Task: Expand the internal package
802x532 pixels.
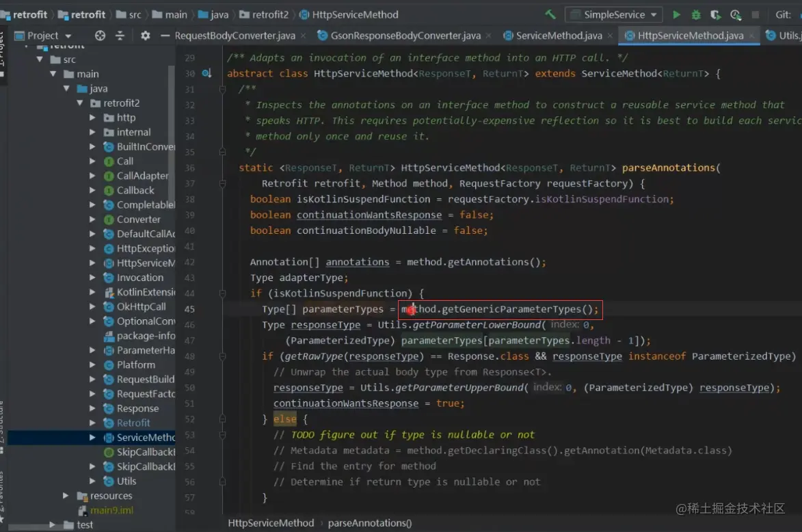Action: 92,132
